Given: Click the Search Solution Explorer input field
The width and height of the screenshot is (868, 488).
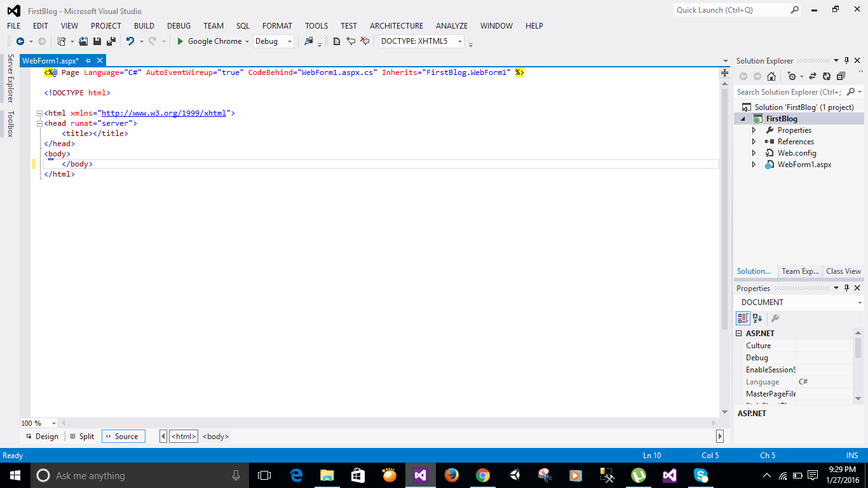Looking at the screenshot, I should tap(790, 92).
